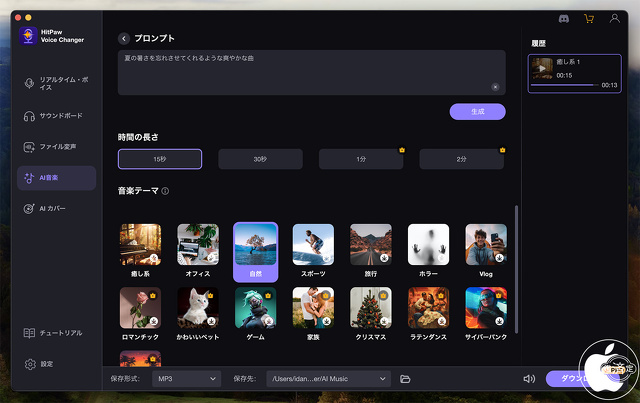This screenshot has height=403, width=640.
Task: Select the 1分 duration option
Action: [x=361, y=159]
